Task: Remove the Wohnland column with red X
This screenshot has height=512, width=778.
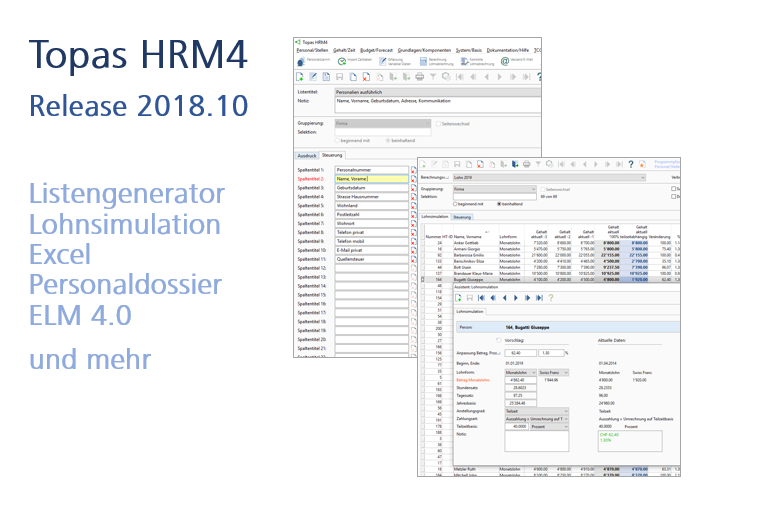Action: pyautogui.click(x=413, y=206)
